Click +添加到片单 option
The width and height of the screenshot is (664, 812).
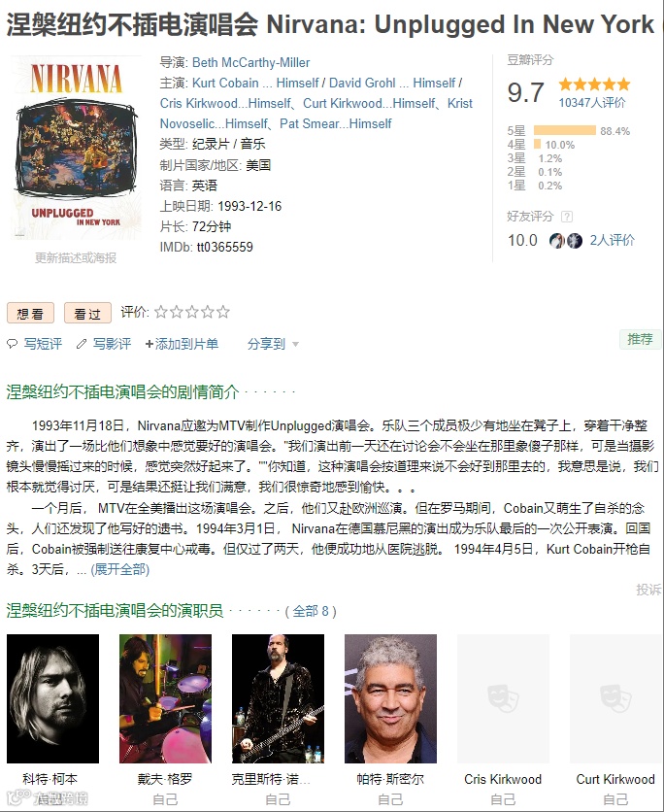[x=182, y=344]
